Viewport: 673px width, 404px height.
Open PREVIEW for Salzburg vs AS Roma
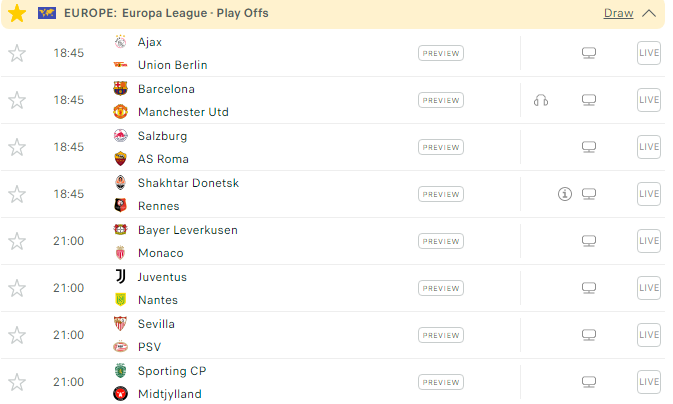click(x=440, y=147)
